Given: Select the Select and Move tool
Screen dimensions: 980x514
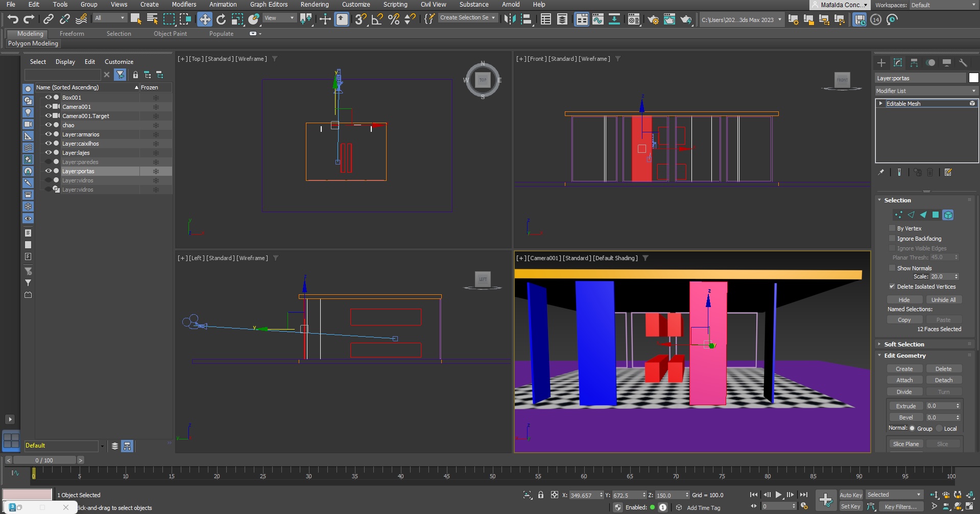Looking at the screenshot, I should click(x=205, y=19).
